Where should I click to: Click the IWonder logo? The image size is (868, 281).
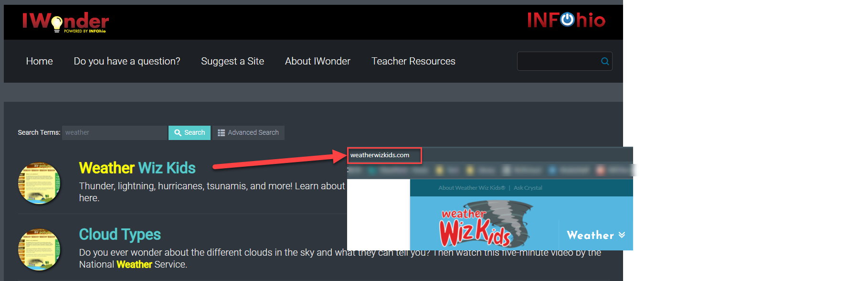pyautogui.click(x=65, y=22)
